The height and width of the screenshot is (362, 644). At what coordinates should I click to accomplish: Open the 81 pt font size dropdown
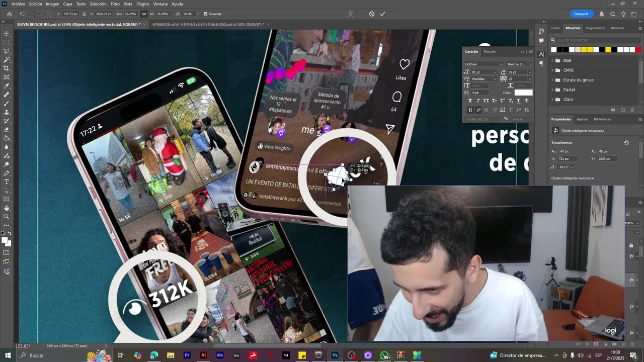pyautogui.click(x=495, y=72)
